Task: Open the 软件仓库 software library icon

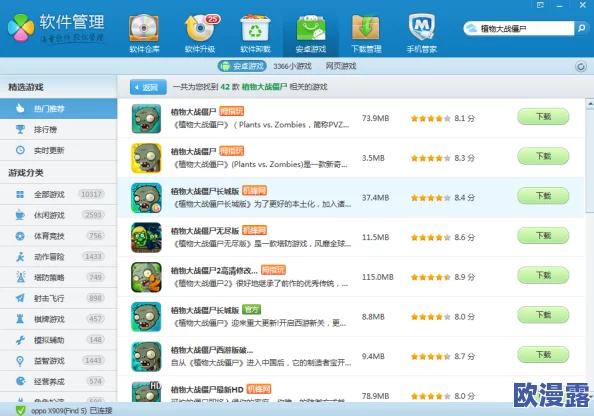Action: (x=144, y=33)
